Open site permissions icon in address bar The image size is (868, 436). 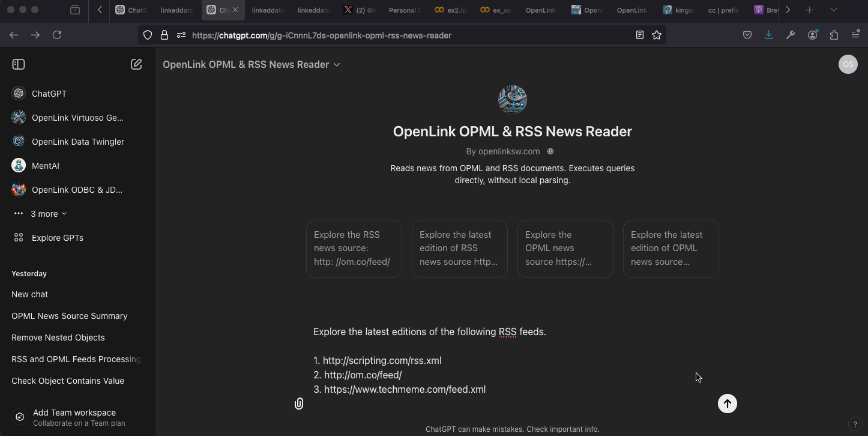(181, 35)
